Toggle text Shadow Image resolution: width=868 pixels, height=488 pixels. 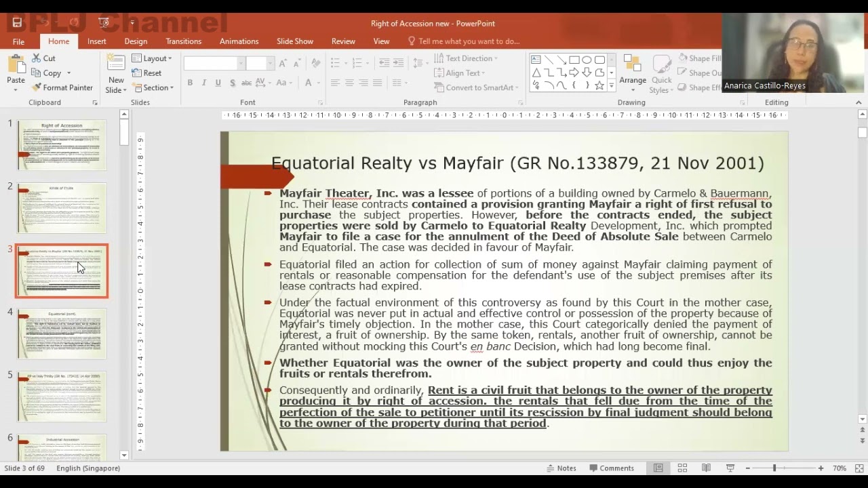(x=233, y=83)
